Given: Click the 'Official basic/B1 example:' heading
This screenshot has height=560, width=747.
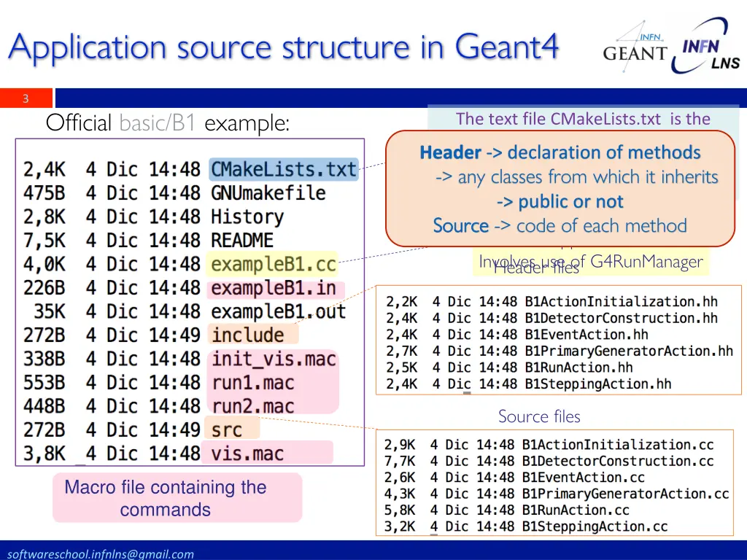Looking at the screenshot, I should coord(168,123).
